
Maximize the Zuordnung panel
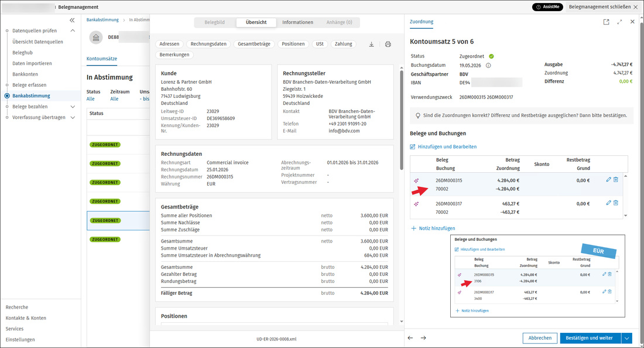click(x=619, y=22)
